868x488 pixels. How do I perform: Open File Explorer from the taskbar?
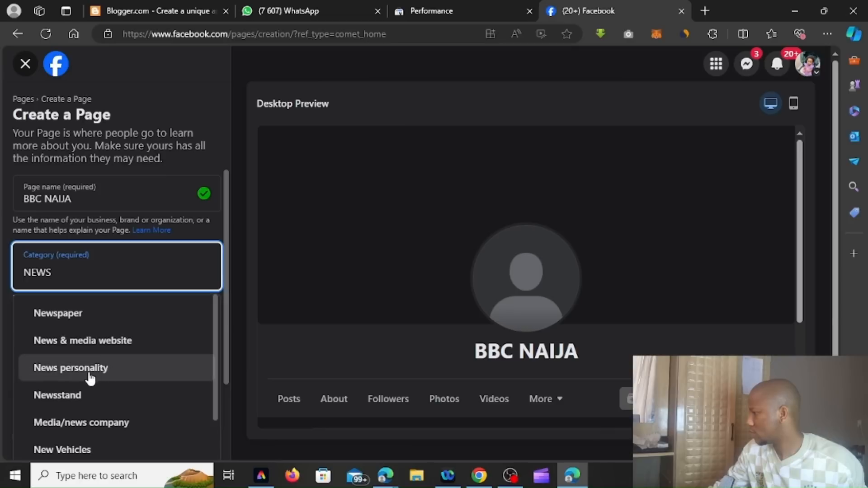(416, 475)
